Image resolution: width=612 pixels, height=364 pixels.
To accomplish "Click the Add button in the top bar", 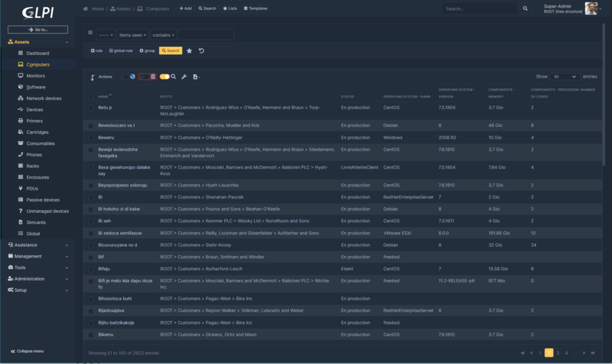I will coord(185,8).
